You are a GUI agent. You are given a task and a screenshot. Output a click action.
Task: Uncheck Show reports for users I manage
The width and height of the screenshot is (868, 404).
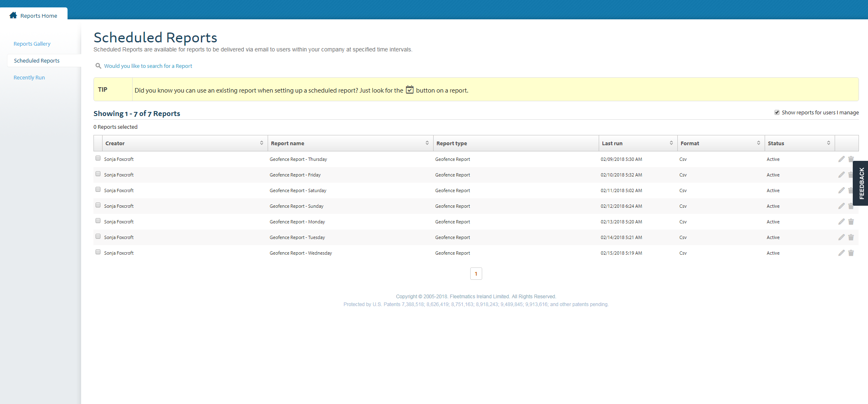[x=777, y=112]
